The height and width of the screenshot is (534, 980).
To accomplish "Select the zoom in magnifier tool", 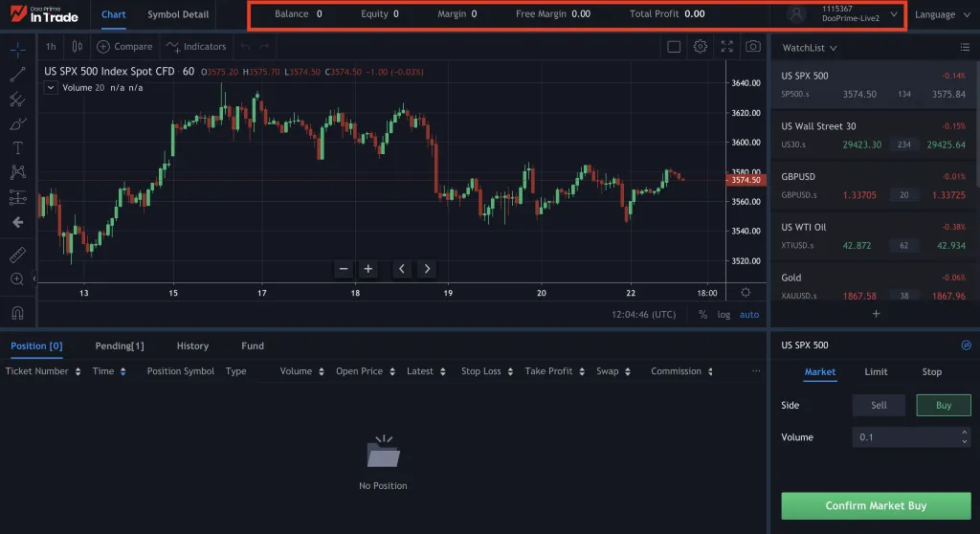I will [x=17, y=278].
